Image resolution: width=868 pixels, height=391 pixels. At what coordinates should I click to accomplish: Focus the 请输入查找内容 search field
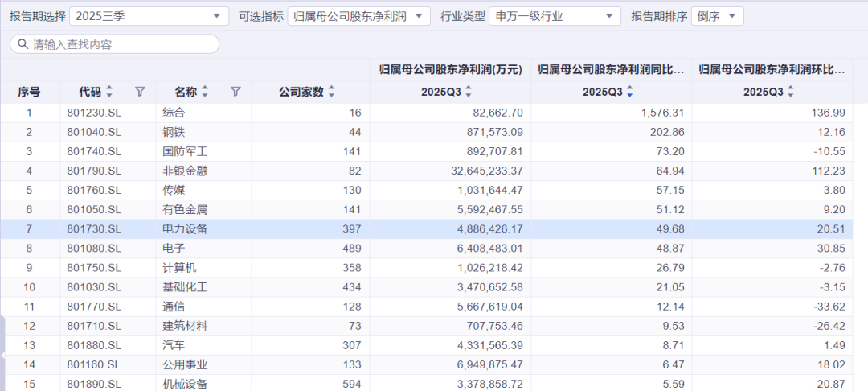pos(115,44)
